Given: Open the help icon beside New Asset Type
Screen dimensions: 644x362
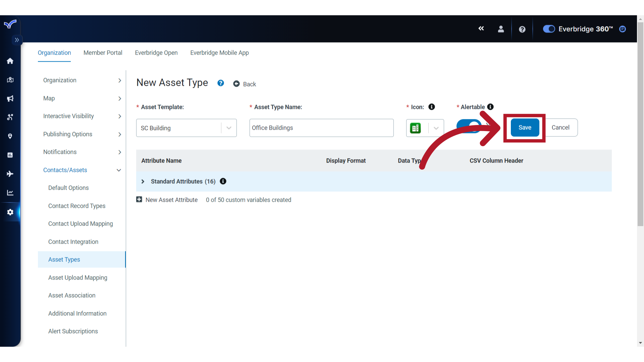Looking at the screenshot, I should point(220,83).
